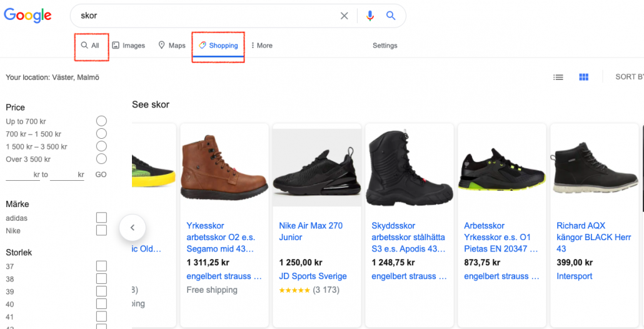Open the All results tab
This screenshot has height=329, width=644.
click(x=91, y=45)
